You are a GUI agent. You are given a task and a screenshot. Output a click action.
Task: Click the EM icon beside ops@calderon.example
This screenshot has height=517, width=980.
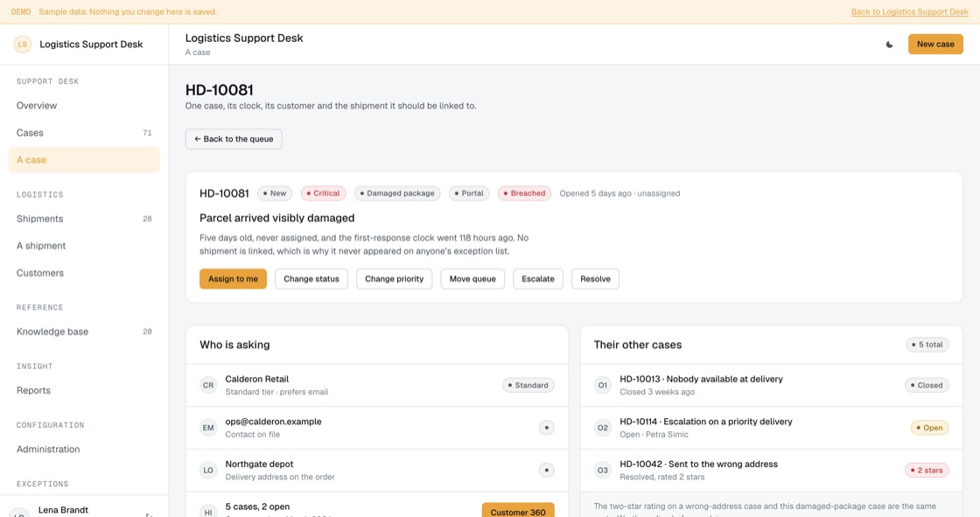coord(208,428)
